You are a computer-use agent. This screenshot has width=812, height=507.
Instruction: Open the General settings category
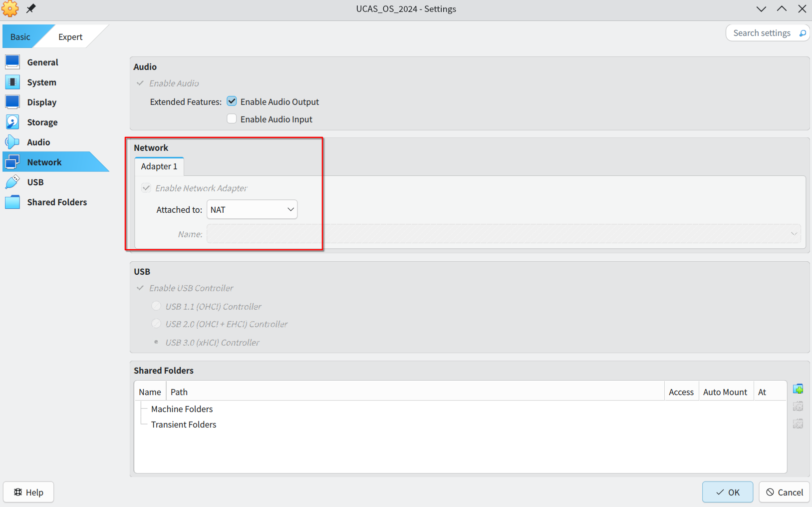coord(43,62)
